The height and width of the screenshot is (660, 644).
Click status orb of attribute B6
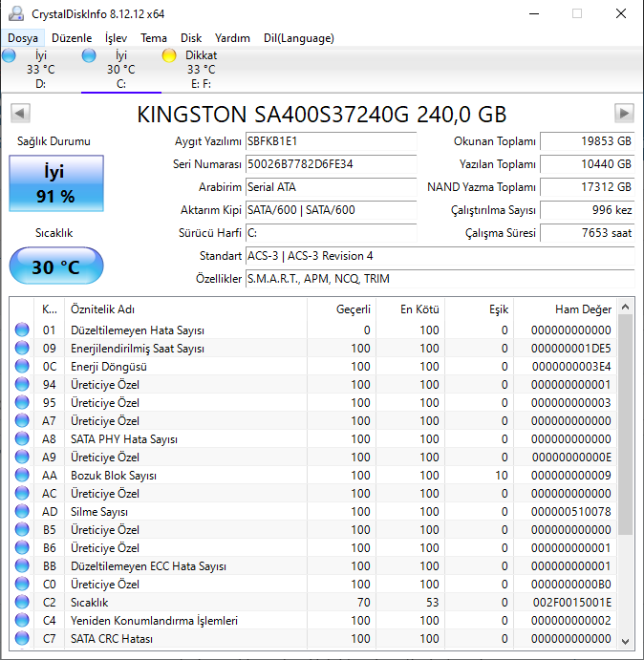coord(22,547)
